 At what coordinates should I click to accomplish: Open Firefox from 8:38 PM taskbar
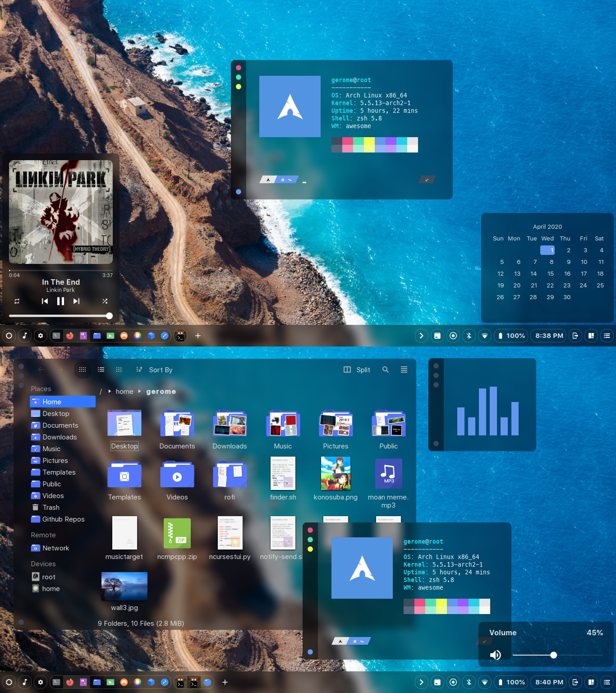(x=70, y=336)
